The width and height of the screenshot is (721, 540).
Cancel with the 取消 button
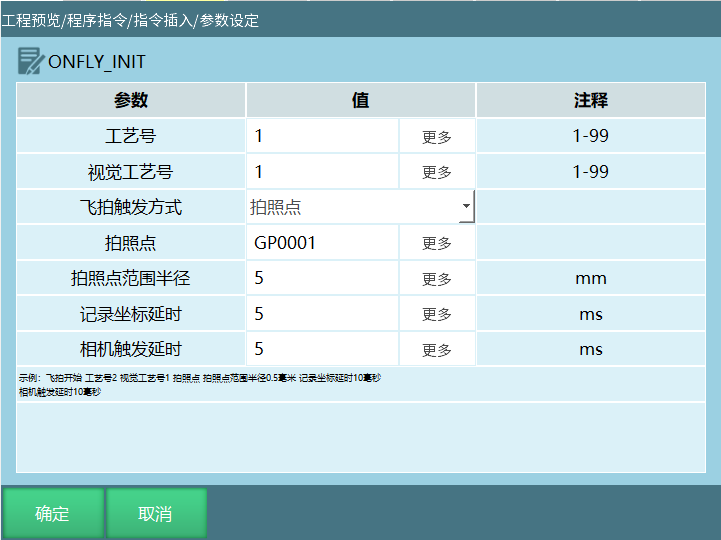[156, 513]
